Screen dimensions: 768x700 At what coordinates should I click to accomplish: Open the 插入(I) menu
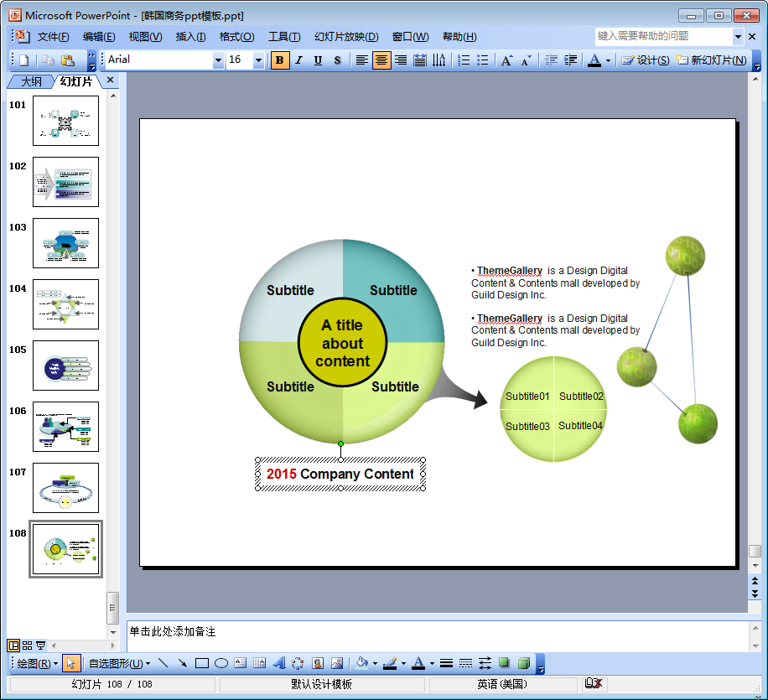tap(190, 37)
